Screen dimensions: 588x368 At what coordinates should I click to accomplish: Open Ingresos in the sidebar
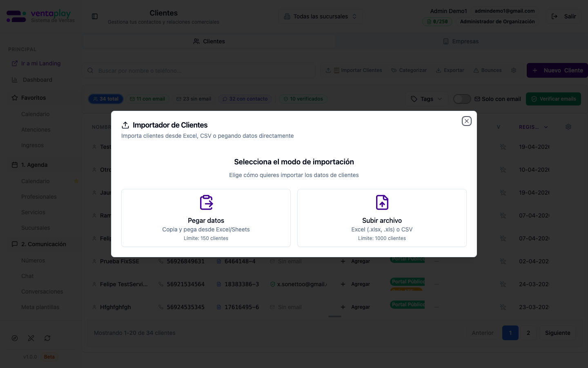(x=32, y=145)
